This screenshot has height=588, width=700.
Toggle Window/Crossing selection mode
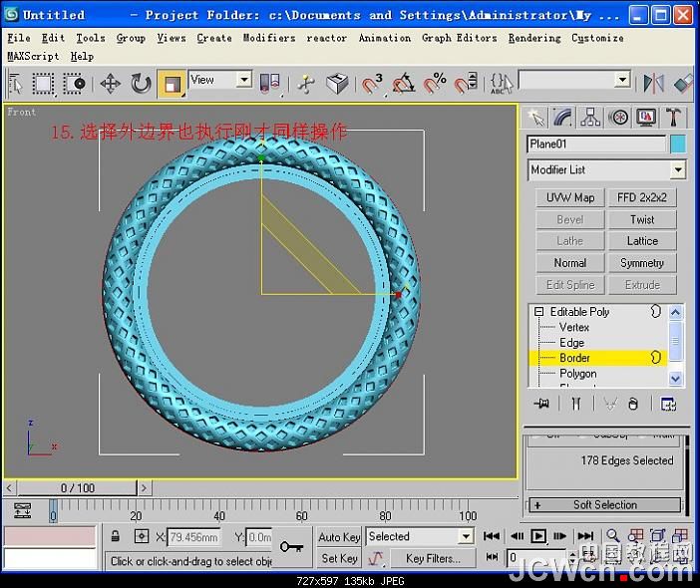[74, 84]
